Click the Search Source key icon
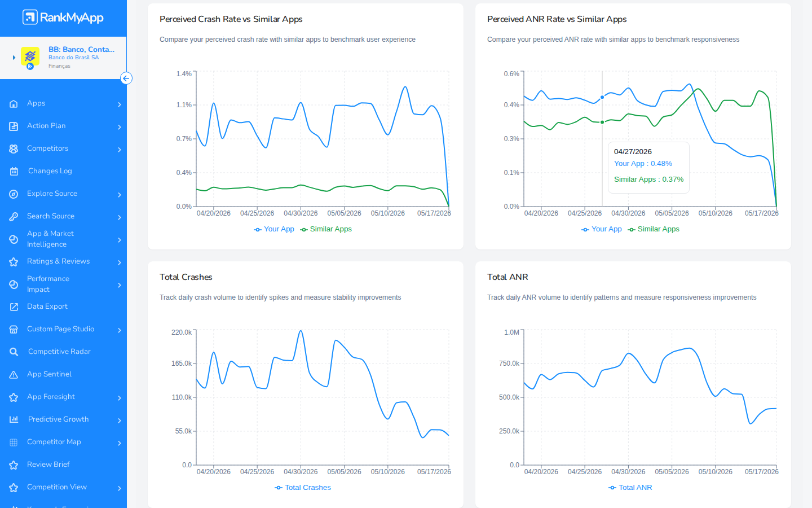 [x=14, y=216]
